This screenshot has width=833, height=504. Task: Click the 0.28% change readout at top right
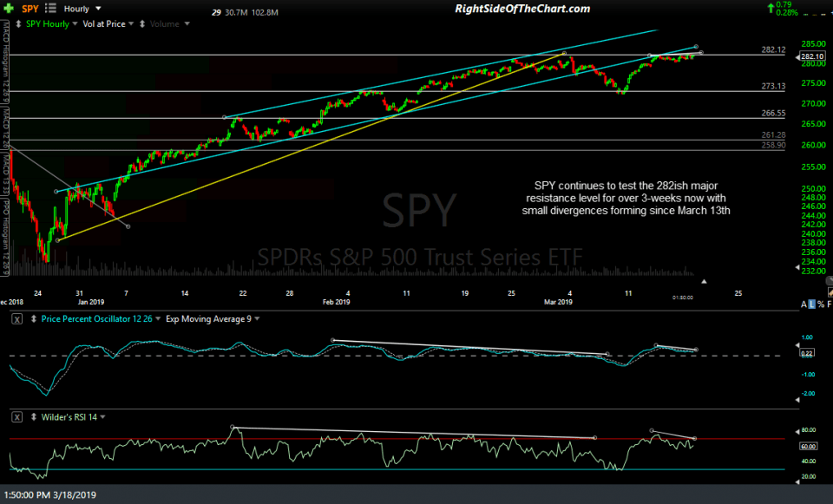(x=787, y=13)
